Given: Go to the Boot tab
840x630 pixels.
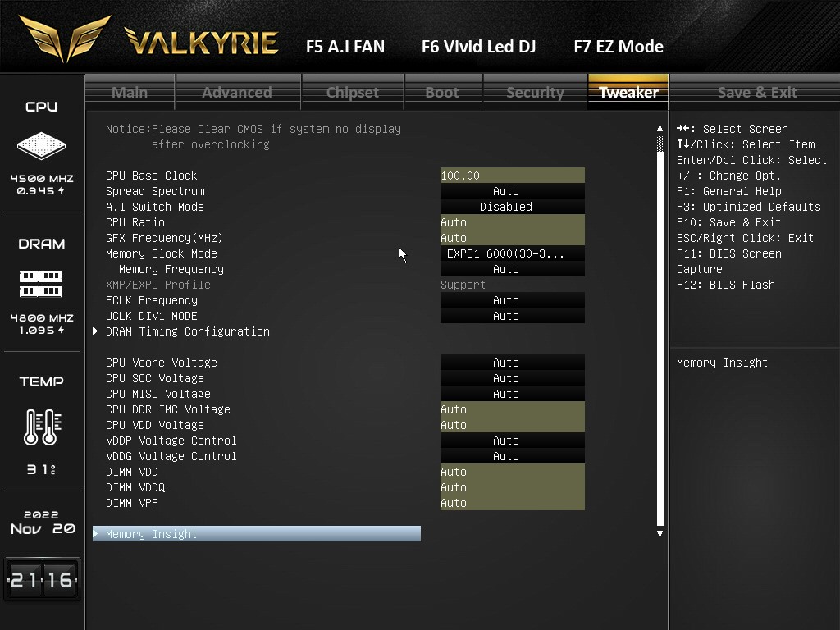Looking at the screenshot, I should 442,92.
